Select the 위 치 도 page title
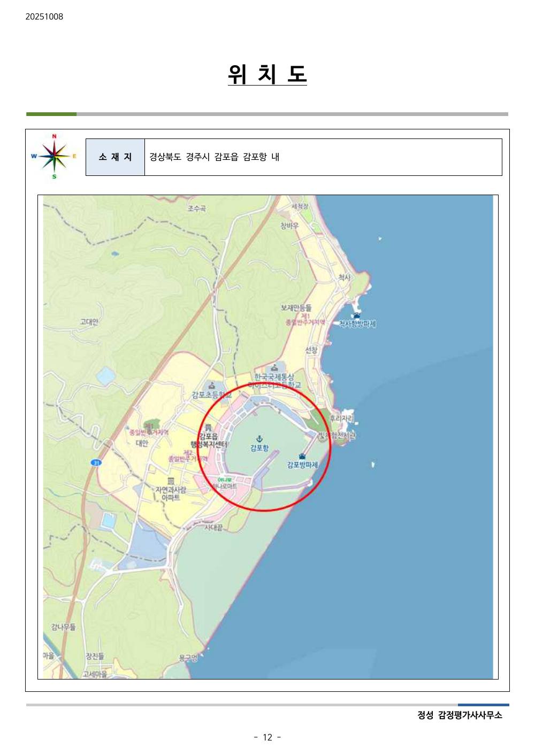Image resolution: width=535 pixels, height=756 pixels. pos(267,74)
